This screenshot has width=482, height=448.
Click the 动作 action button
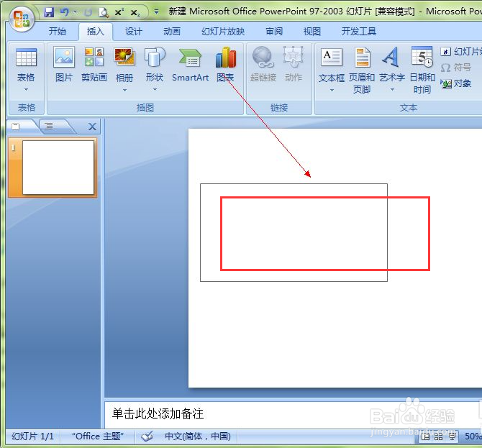coord(294,65)
